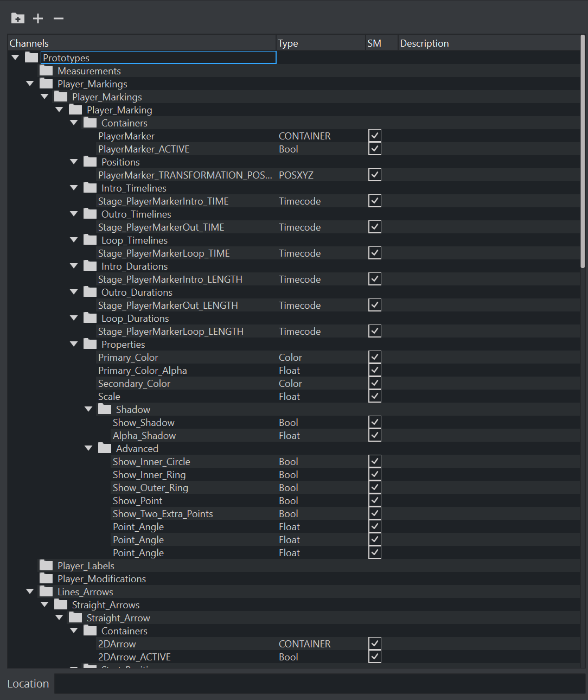Click the Measurements folder icon

pyautogui.click(x=47, y=71)
